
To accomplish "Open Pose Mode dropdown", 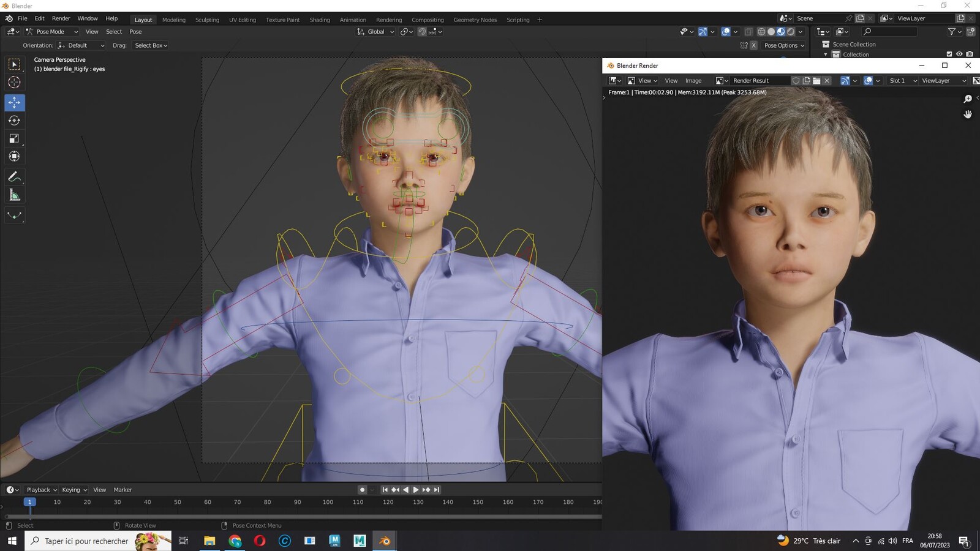I will (x=51, y=32).
